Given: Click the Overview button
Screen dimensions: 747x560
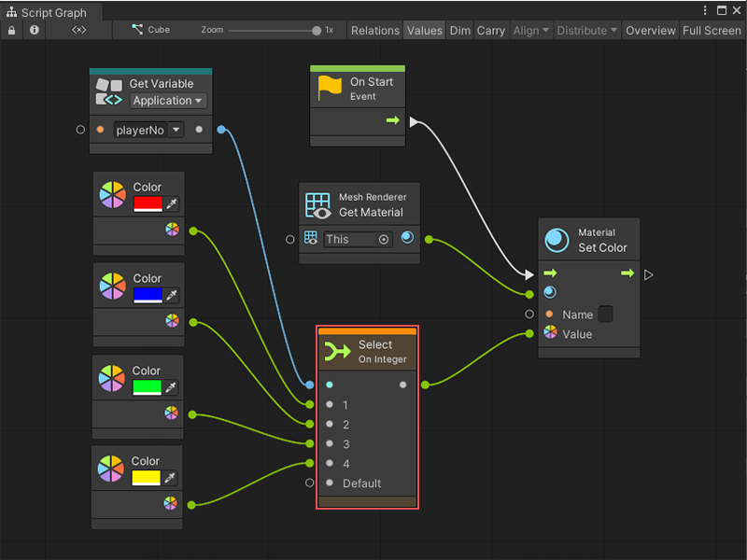Looking at the screenshot, I should [650, 30].
